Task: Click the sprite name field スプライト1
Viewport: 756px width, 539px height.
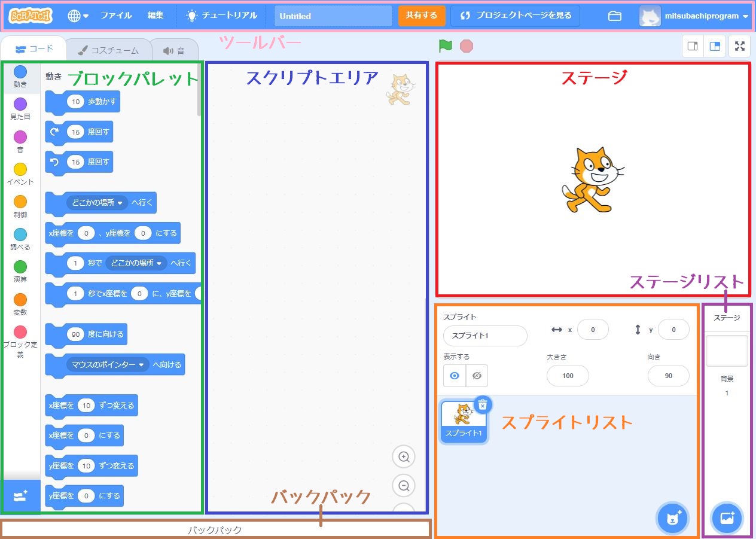Action: coord(485,336)
